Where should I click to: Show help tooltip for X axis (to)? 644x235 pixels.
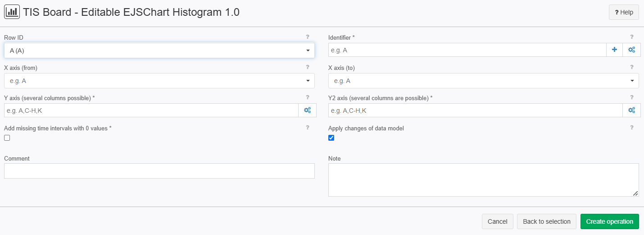coord(632,67)
